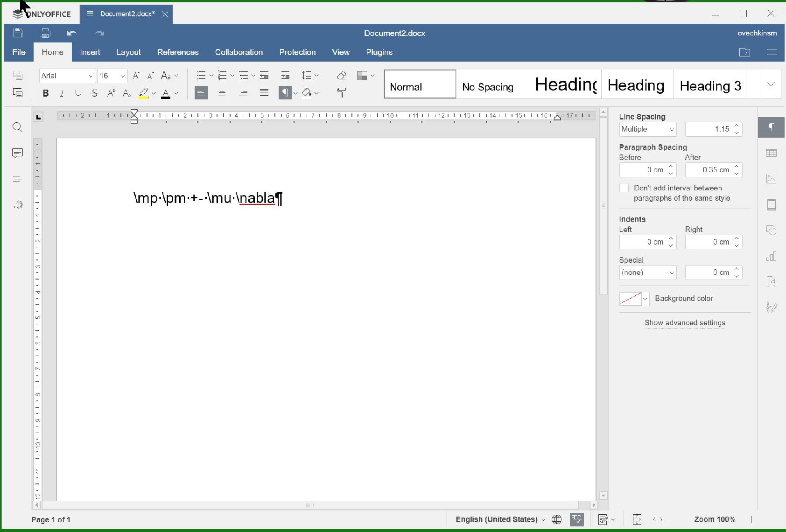Click the Set document language globe icon

[x=556, y=519]
